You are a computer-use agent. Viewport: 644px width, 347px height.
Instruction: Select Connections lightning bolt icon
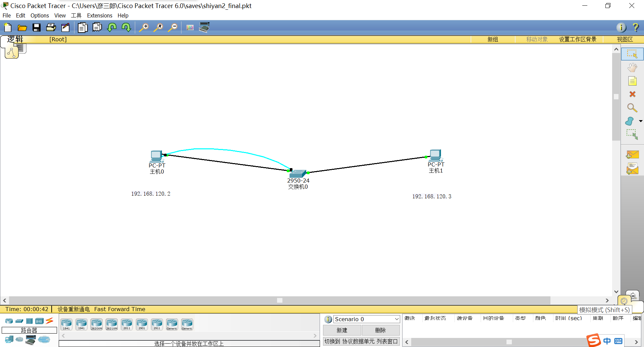pos(50,321)
